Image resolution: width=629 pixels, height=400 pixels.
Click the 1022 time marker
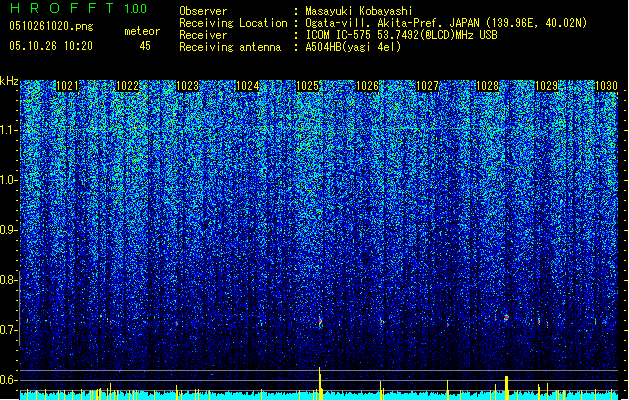(x=127, y=86)
